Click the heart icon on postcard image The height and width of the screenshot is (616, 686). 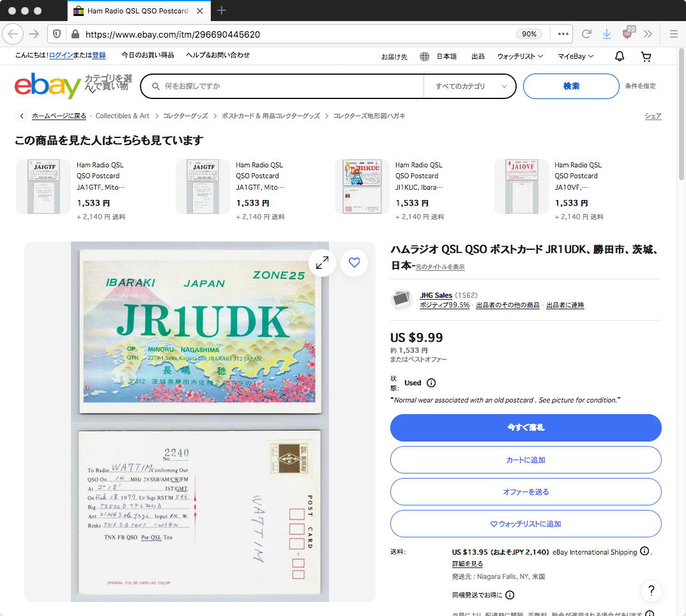click(354, 262)
